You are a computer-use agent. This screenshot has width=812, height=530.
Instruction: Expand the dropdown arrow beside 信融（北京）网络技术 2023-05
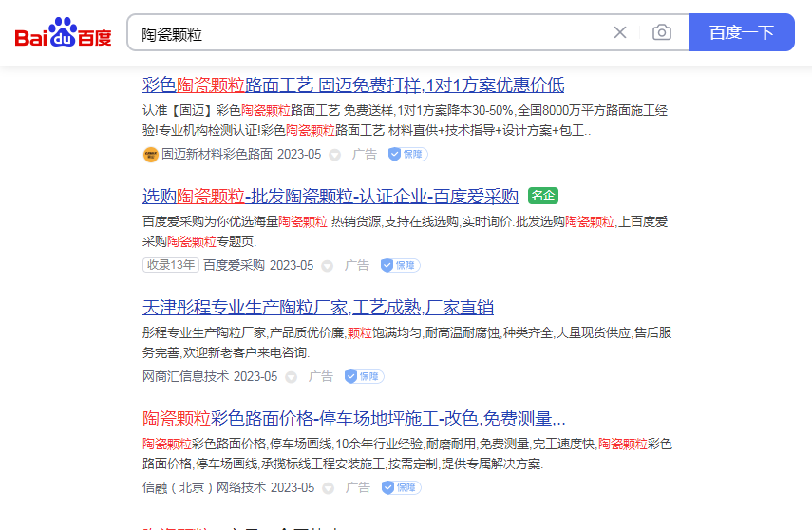point(328,488)
